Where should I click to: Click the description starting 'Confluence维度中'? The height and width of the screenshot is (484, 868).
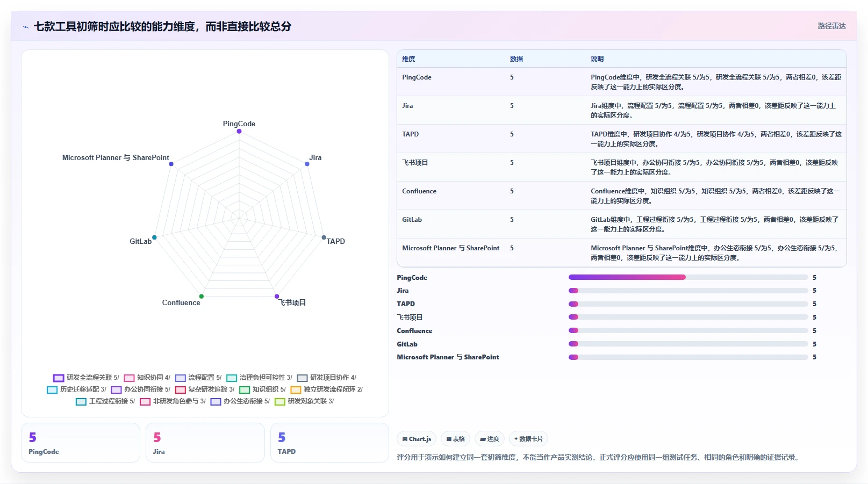[x=715, y=196]
